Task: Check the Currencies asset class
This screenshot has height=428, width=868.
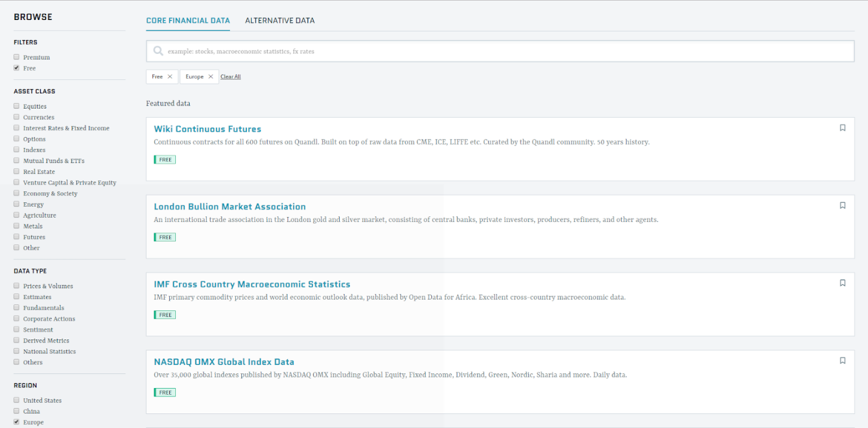Action: (x=17, y=117)
